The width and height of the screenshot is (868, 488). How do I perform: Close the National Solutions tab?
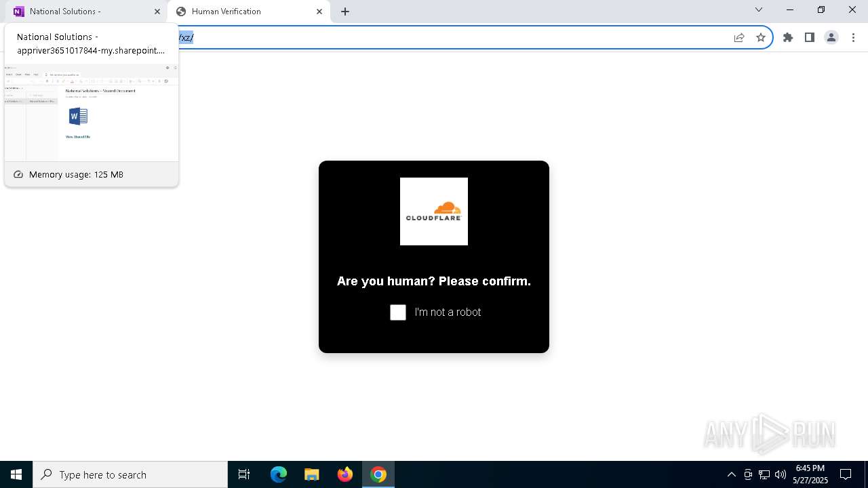(157, 12)
